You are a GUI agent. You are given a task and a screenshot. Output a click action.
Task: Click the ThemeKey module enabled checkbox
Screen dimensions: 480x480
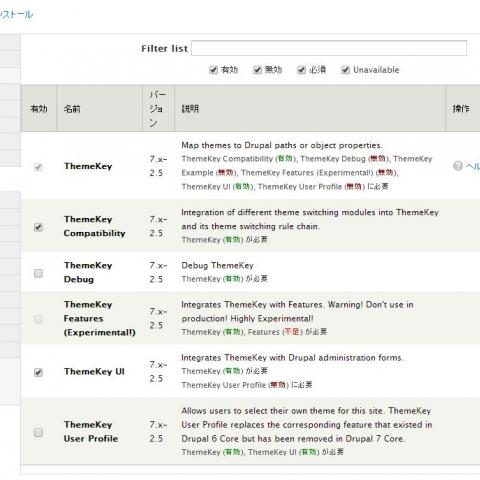click(38, 166)
